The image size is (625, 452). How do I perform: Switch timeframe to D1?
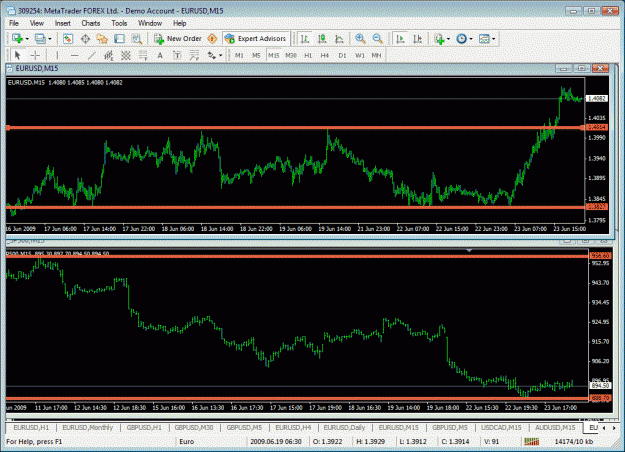coord(342,55)
